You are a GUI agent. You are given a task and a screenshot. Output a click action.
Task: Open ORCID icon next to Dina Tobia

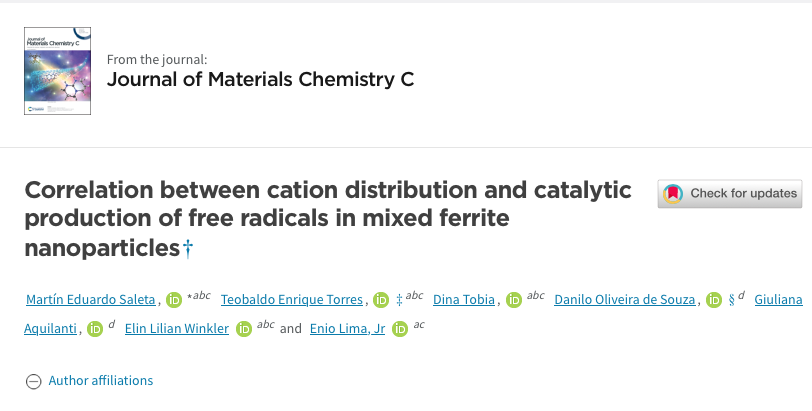[x=514, y=300]
